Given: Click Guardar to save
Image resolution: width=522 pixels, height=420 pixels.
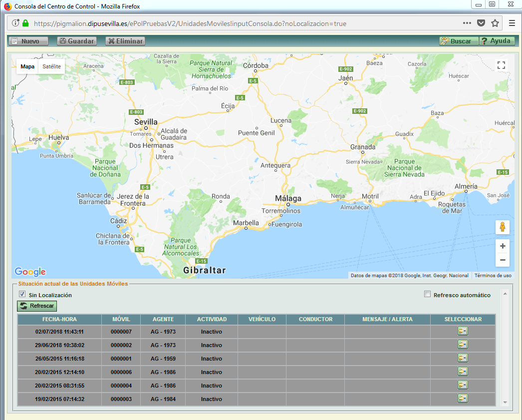Looking at the screenshot, I should coord(76,41).
